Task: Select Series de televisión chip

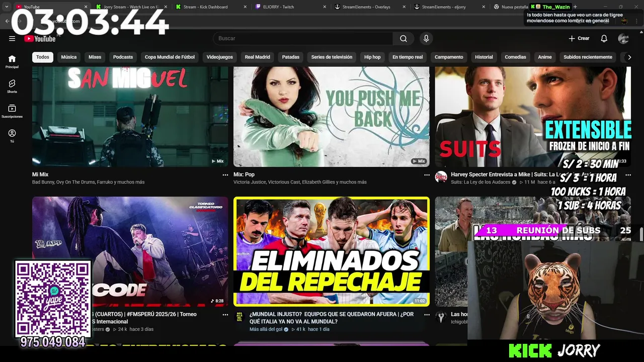Action: pos(332,57)
